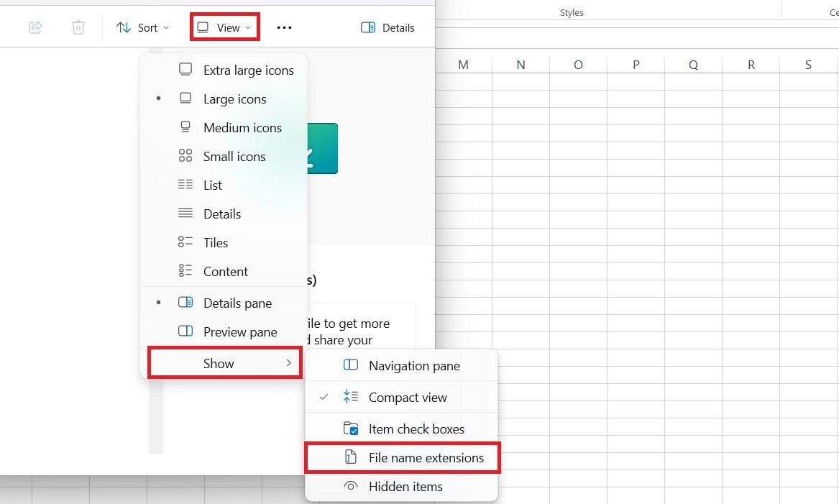
Task: Select Small icons view
Action: pos(224,156)
